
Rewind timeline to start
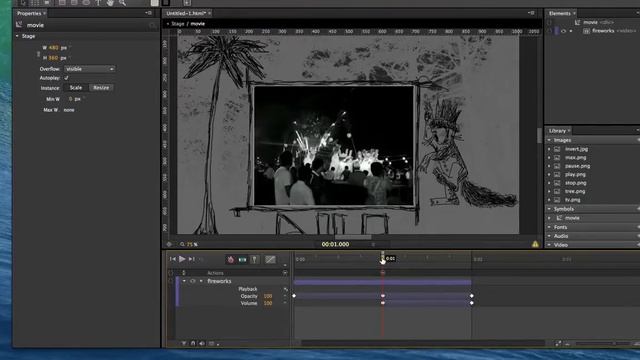point(173,259)
